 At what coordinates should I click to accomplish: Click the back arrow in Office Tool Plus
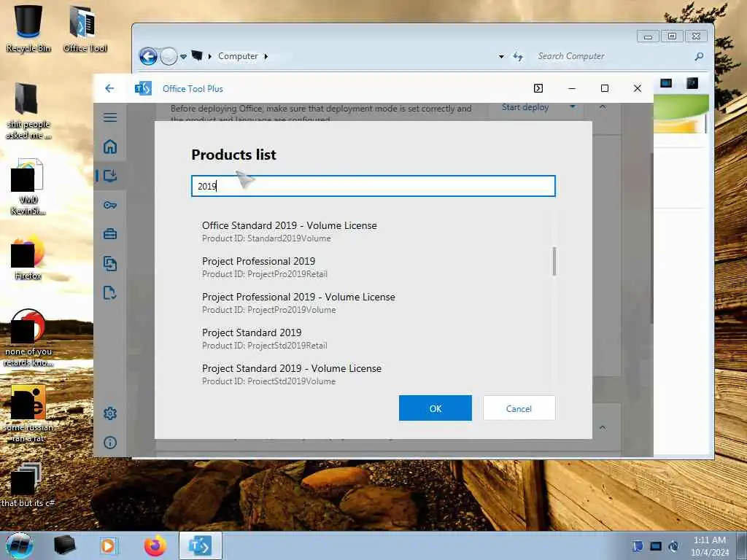[x=109, y=88]
